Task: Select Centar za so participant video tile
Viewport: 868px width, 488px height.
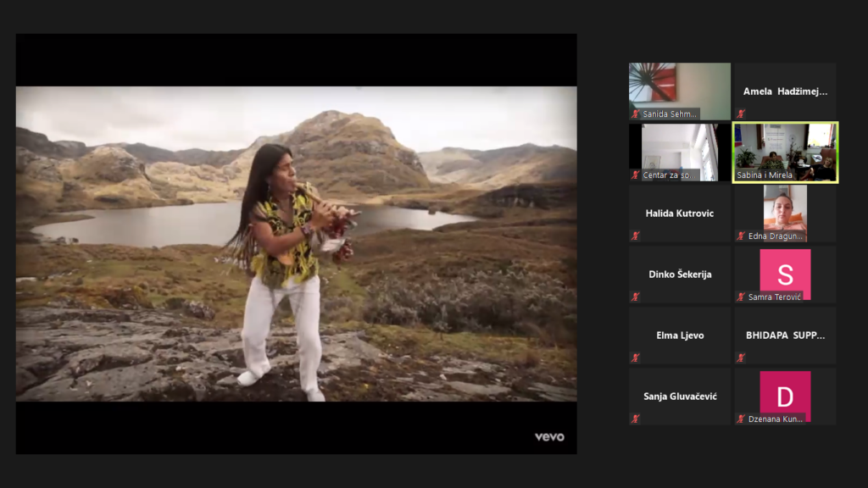Action: coord(679,147)
